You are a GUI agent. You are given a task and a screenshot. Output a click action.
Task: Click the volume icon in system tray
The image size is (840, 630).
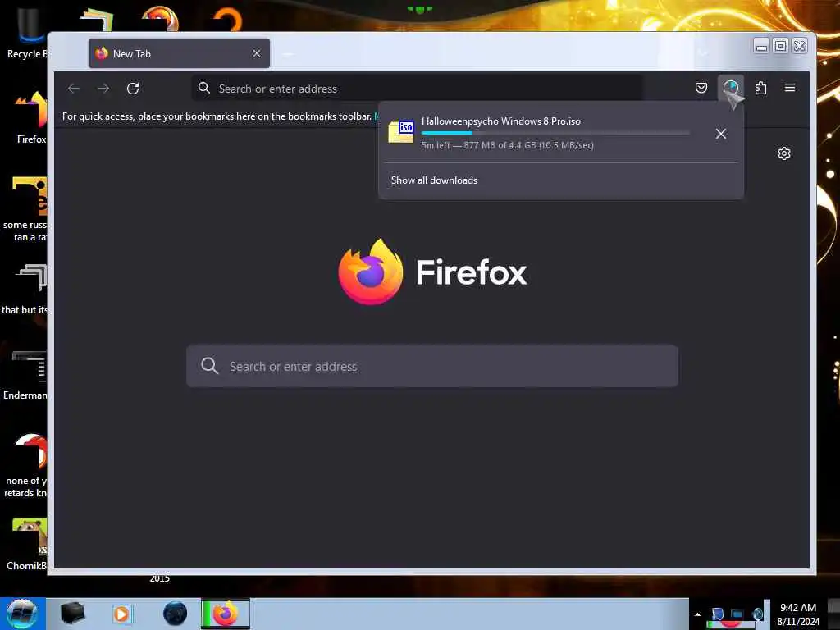tap(757, 614)
